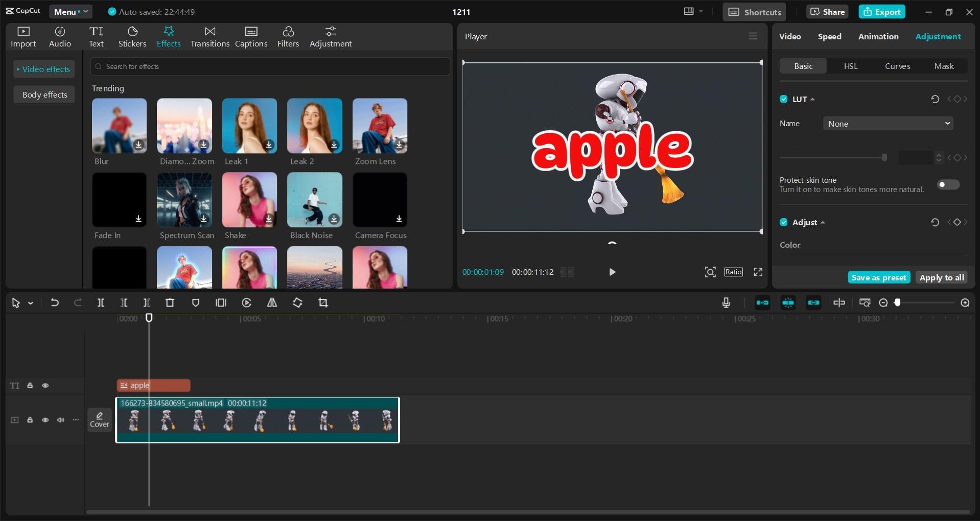Undo the last timeline action
This screenshot has height=521, width=980.
point(55,303)
